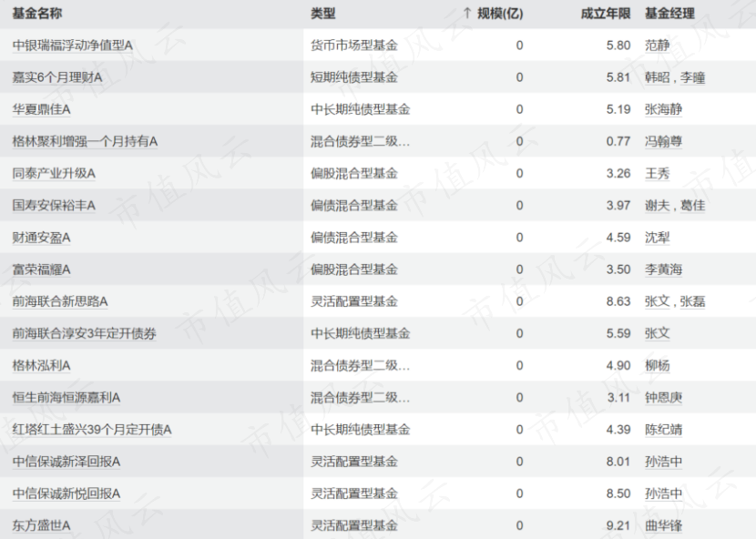Select 偏债混合型基金 in 财通安盈A row
This screenshot has height=539, width=756.
[354, 238]
